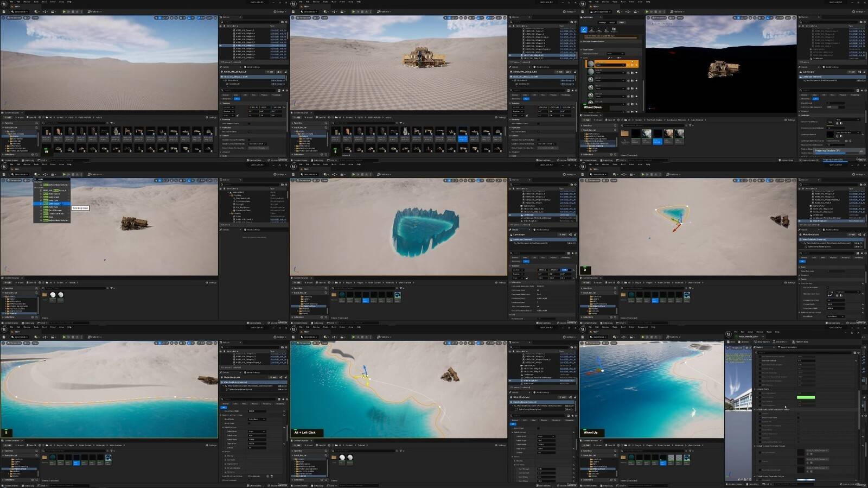The image size is (868, 488).
Task: Click the green parameter bar in material editor
Action: pos(806,397)
